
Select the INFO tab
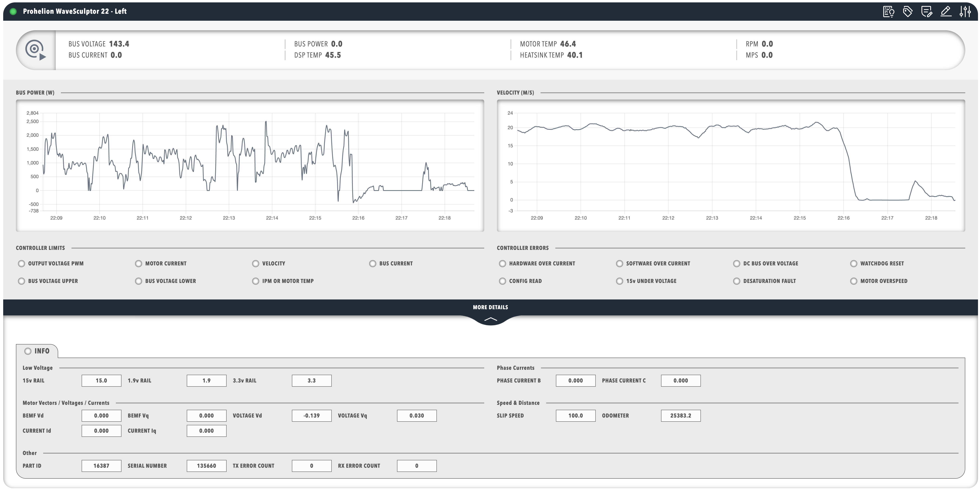pos(37,351)
